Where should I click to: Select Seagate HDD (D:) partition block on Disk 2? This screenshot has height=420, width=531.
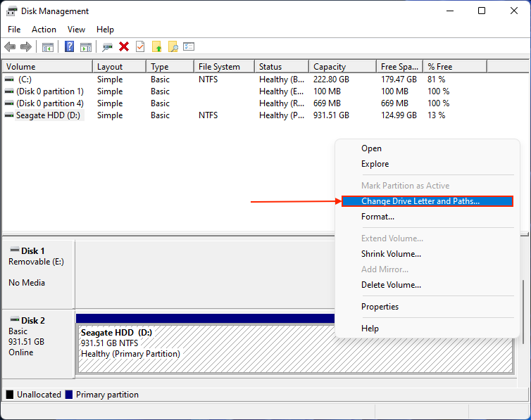click(x=294, y=349)
